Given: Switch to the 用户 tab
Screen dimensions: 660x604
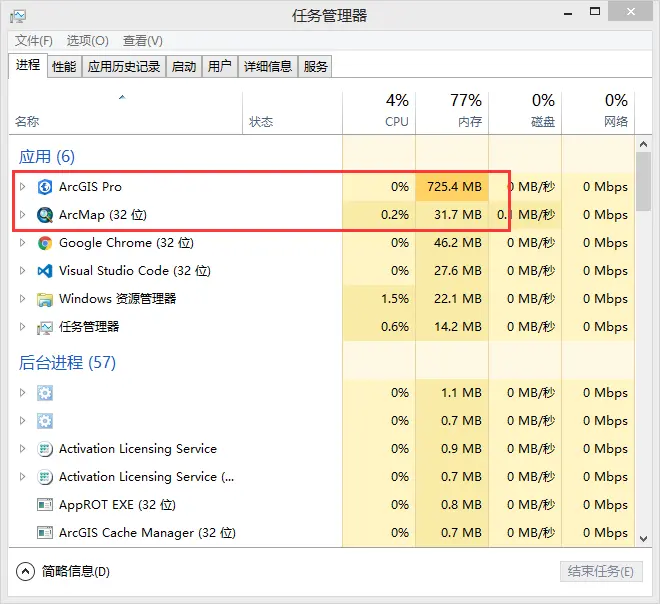Looking at the screenshot, I should (x=220, y=67).
